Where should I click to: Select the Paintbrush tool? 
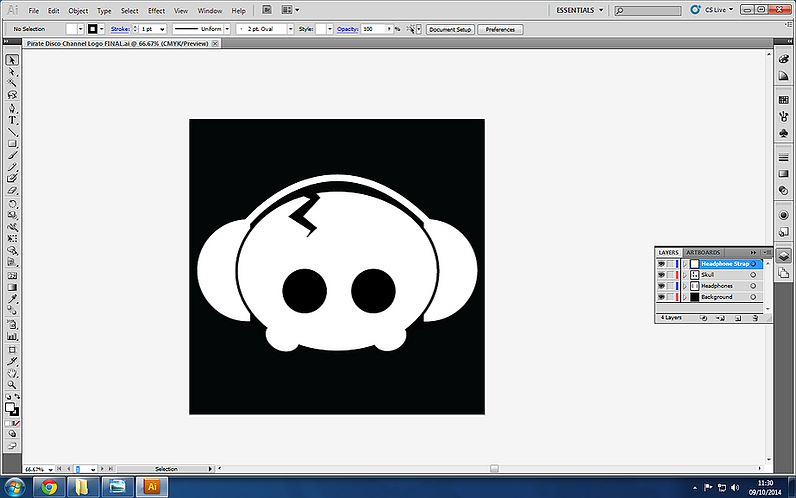12,155
